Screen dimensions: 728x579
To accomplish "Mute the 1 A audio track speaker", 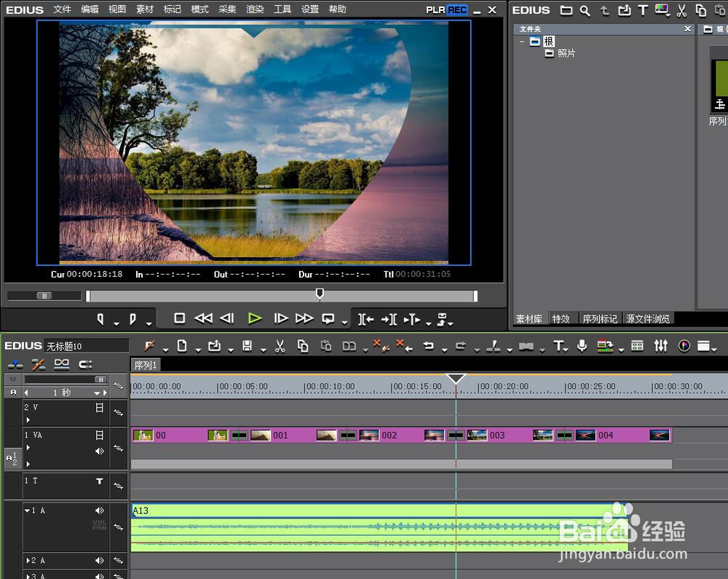I will point(99,511).
